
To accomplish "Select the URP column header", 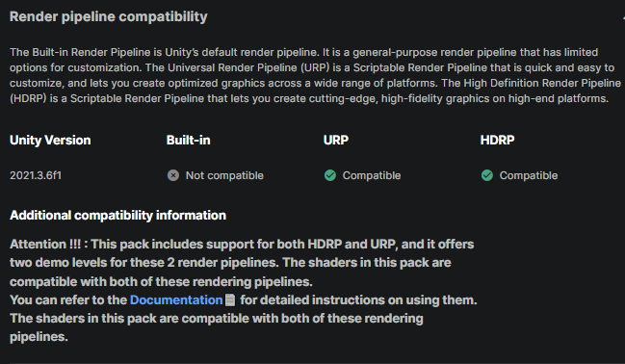I will (336, 140).
